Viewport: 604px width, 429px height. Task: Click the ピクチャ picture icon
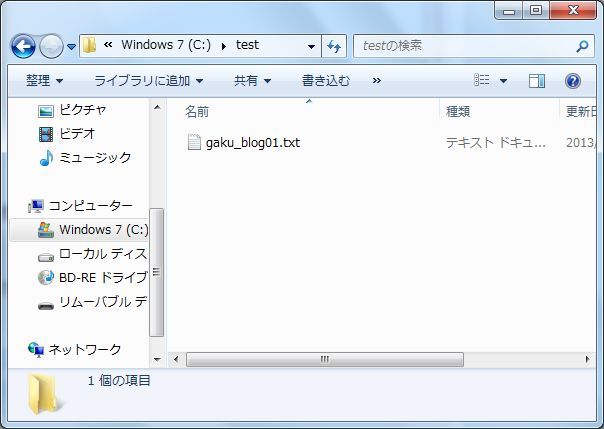[46, 111]
